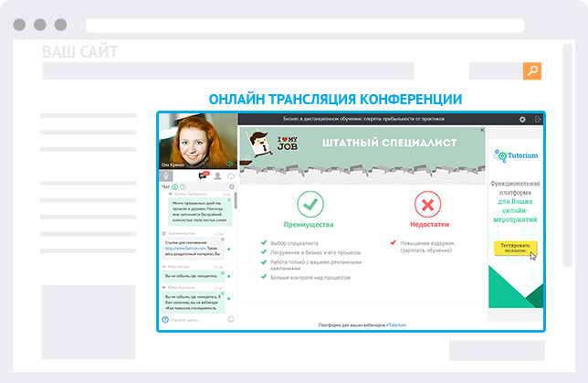Click the Tutorium logo in banner

click(516, 155)
